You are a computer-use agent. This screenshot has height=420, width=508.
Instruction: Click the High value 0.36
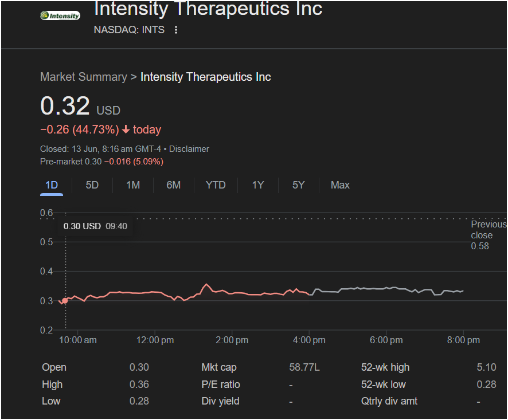pos(139,384)
